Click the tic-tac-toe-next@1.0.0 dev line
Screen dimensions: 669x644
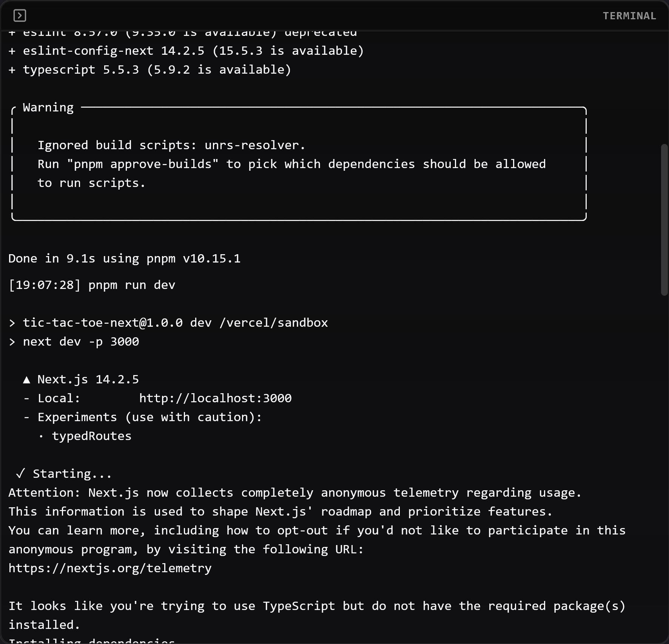(168, 323)
